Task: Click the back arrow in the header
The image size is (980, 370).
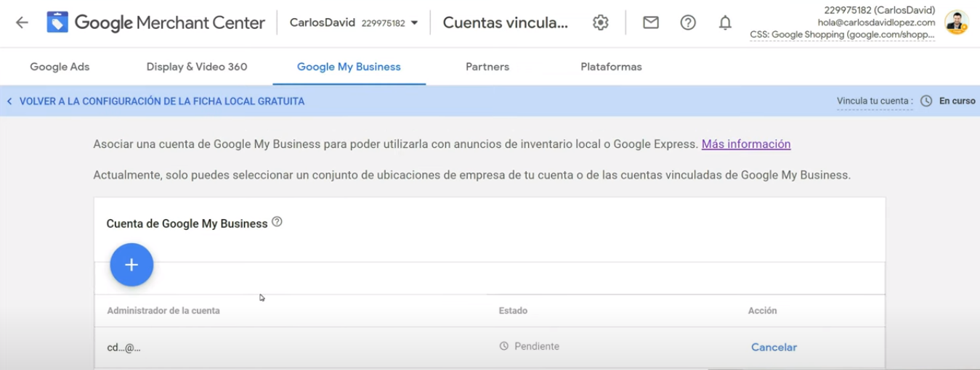Action: coord(22,22)
